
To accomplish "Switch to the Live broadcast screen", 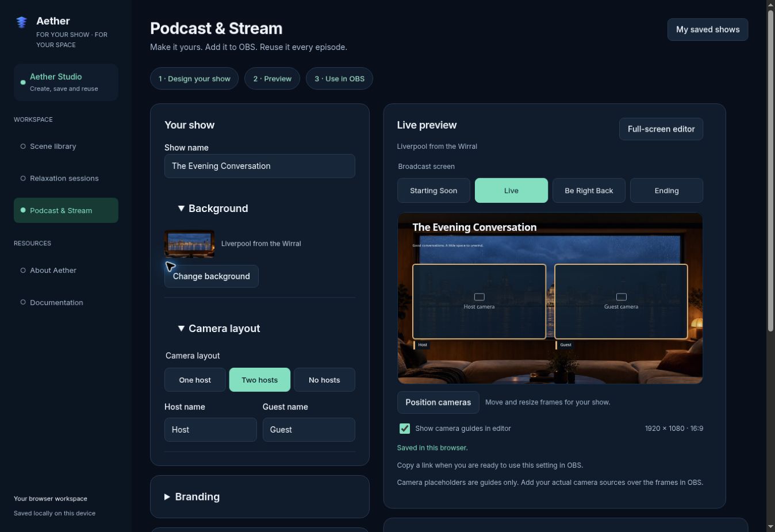I will click(x=511, y=191).
